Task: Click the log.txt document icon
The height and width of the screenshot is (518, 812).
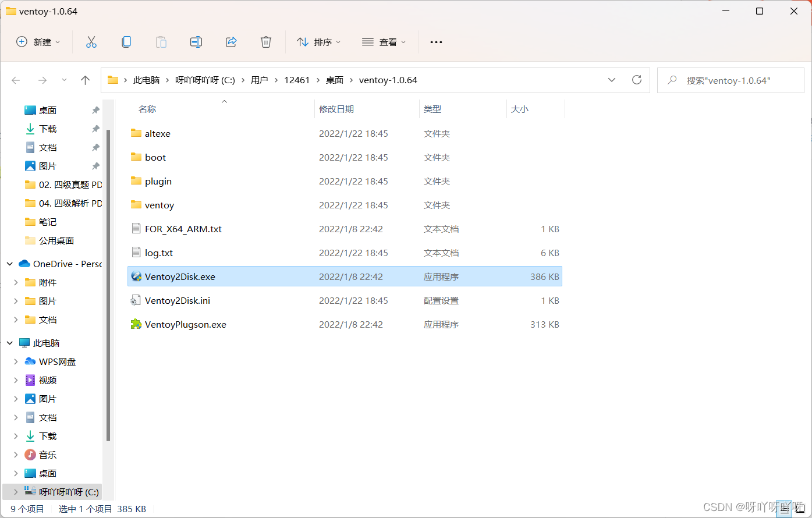Action: coord(136,253)
